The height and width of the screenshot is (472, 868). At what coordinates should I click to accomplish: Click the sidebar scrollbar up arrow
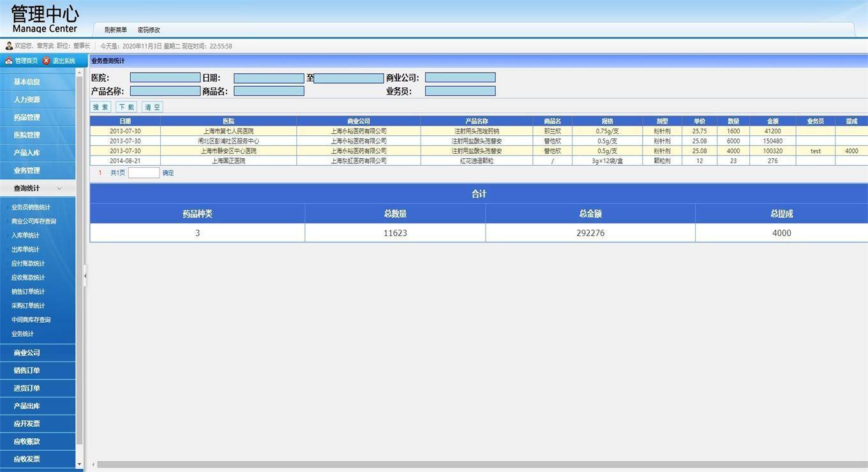(79, 73)
